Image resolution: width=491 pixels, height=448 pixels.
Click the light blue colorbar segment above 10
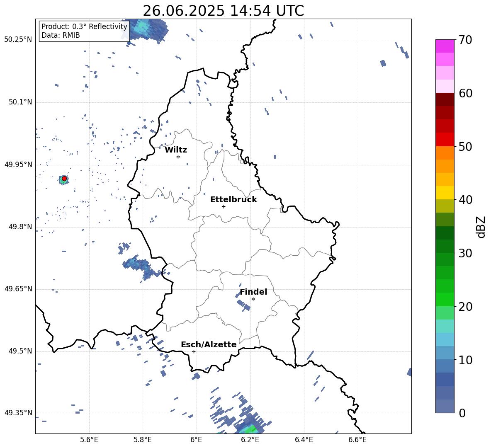445,353
